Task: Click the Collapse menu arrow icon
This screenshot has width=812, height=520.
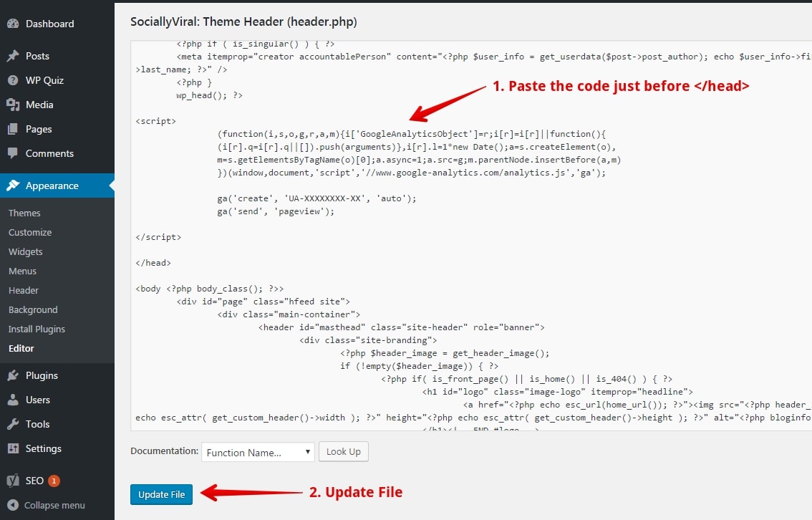Action: pyautogui.click(x=13, y=505)
